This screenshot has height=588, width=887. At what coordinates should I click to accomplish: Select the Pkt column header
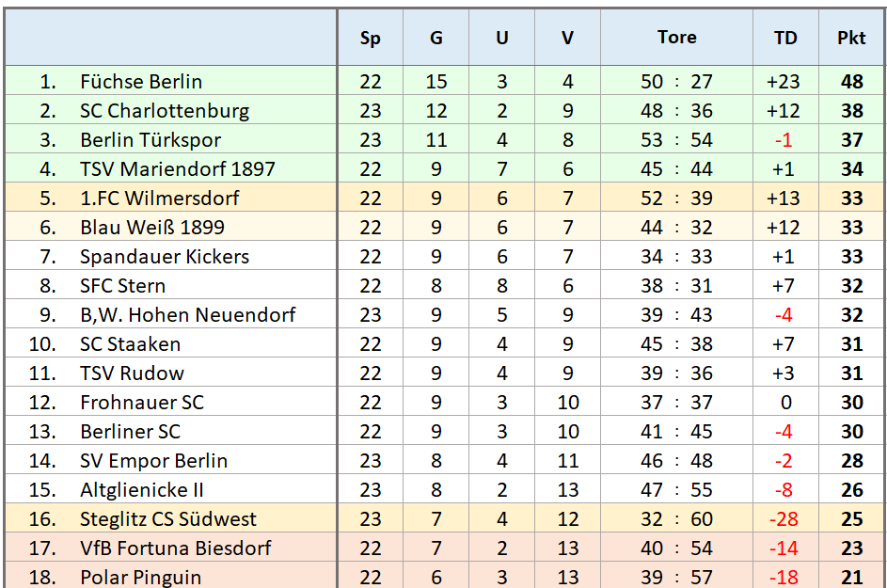click(x=852, y=38)
